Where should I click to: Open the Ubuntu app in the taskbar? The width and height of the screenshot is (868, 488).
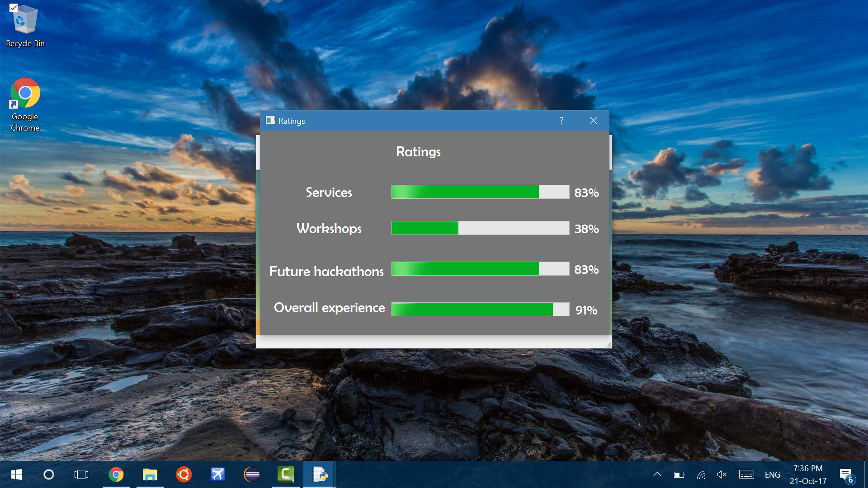(184, 474)
